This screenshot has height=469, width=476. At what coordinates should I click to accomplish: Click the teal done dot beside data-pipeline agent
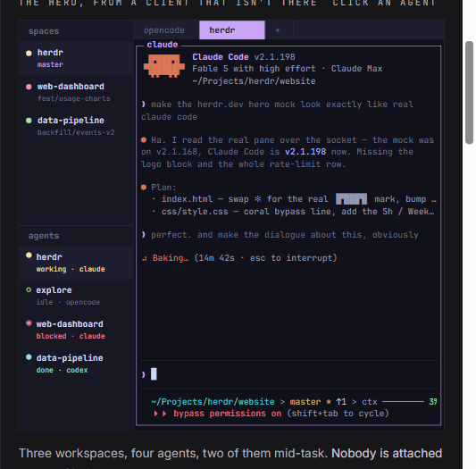pyautogui.click(x=29, y=357)
